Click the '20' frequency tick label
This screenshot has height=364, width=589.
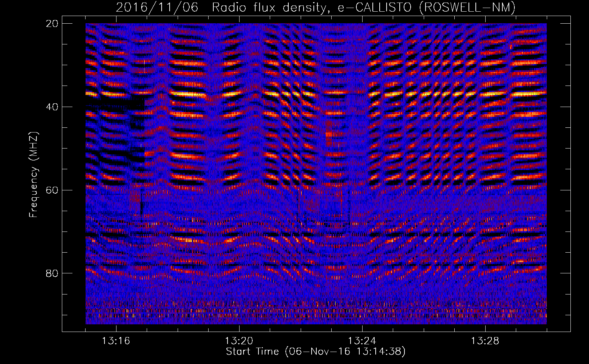52,23
